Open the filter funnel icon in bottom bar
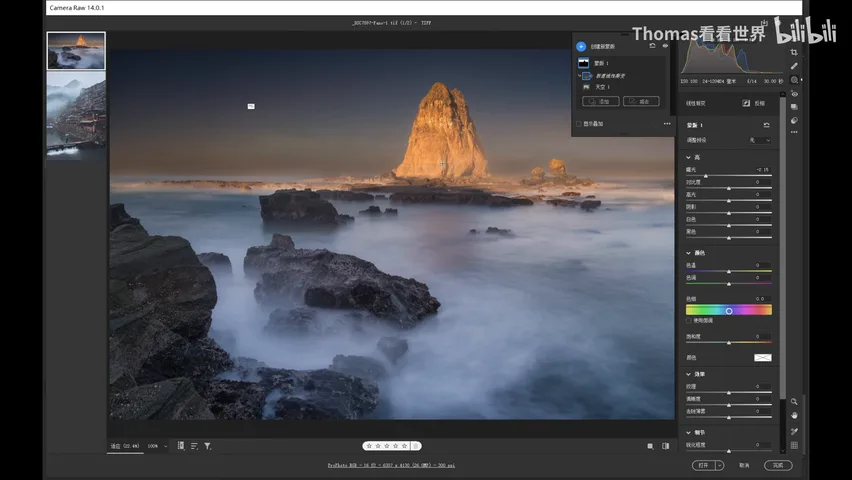Viewport: 852px width, 480px height. pyautogui.click(x=208, y=446)
